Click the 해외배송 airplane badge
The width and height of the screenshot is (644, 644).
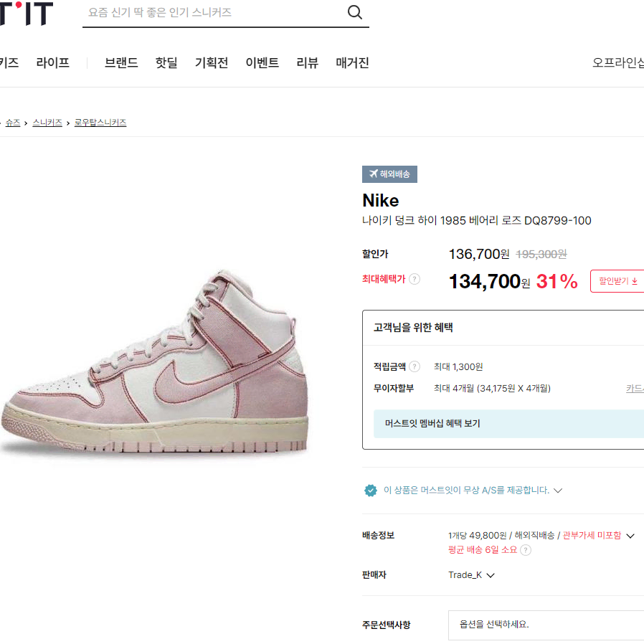pyautogui.click(x=389, y=174)
